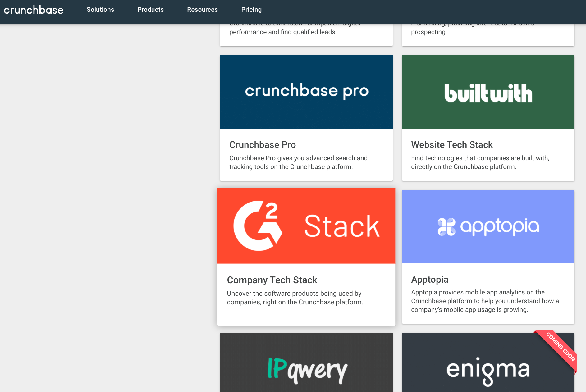Click text 'performance and find qualified leads.'
The width and height of the screenshot is (586, 392).
click(283, 32)
